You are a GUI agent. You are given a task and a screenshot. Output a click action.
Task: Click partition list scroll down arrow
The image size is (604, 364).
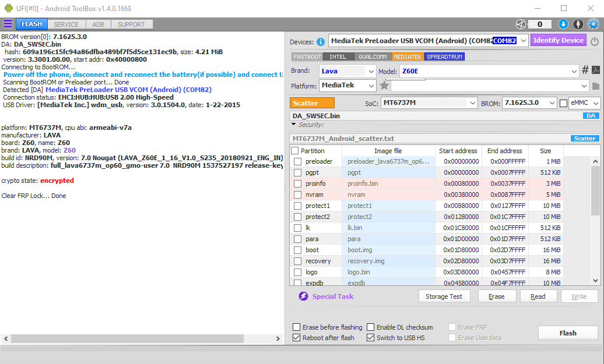pos(595,281)
